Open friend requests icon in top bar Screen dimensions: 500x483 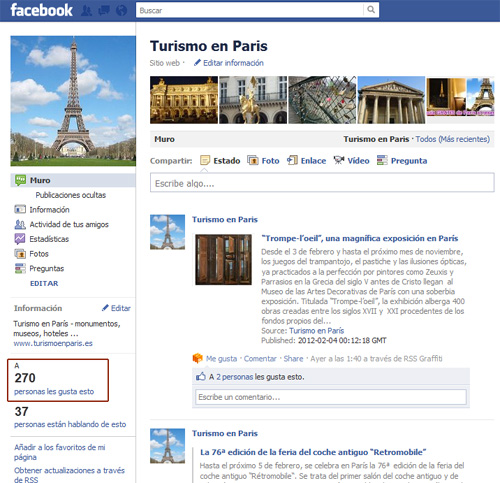[87, 11]
